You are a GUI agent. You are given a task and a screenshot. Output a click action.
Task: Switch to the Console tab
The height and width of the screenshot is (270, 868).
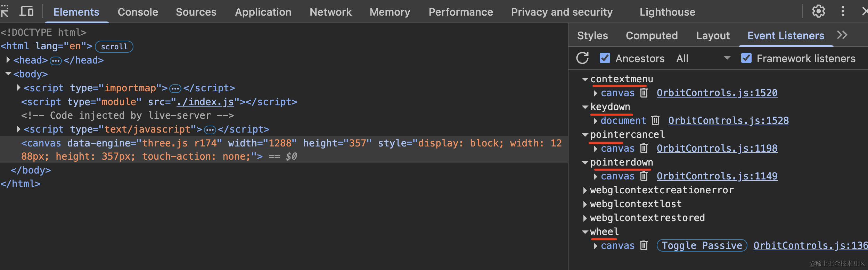[138, 12]
